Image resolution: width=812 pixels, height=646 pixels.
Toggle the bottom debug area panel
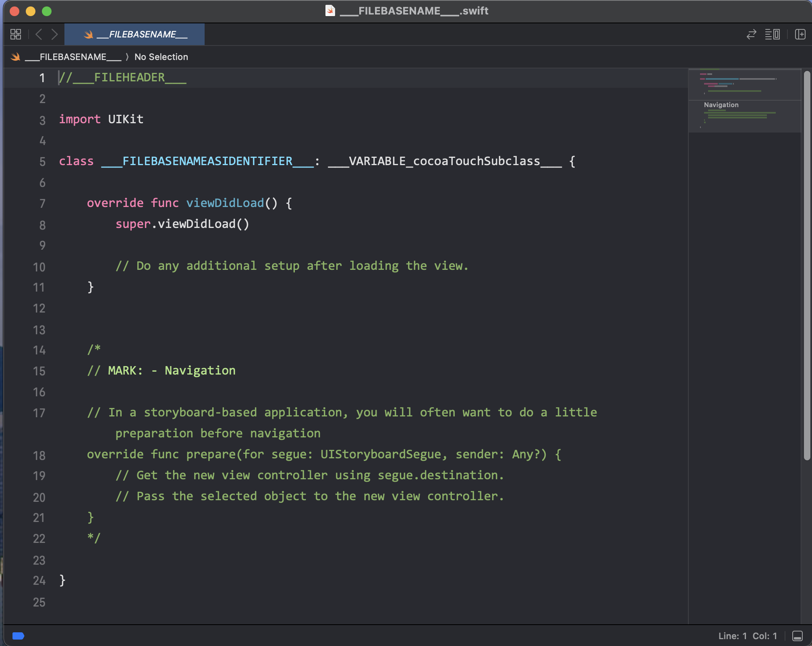(797, 636)
